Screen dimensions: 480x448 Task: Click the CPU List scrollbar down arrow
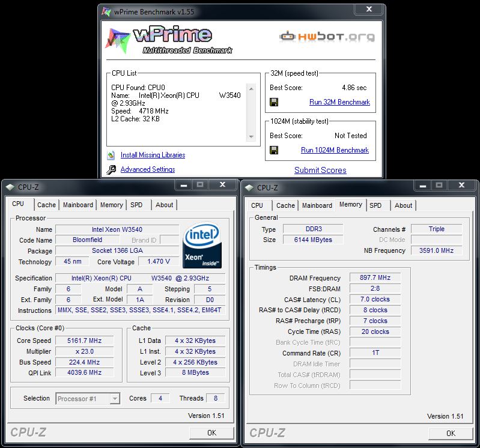tap(251, 136)
